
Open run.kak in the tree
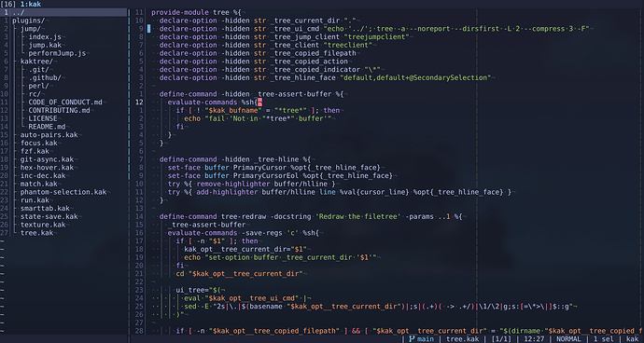35,200
